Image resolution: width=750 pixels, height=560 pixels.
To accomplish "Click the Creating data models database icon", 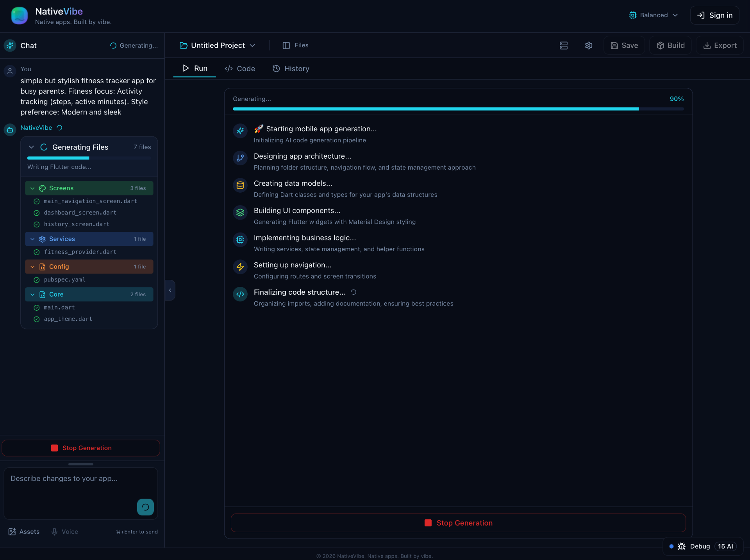I will pyautogui.click(x=240, y=185).
